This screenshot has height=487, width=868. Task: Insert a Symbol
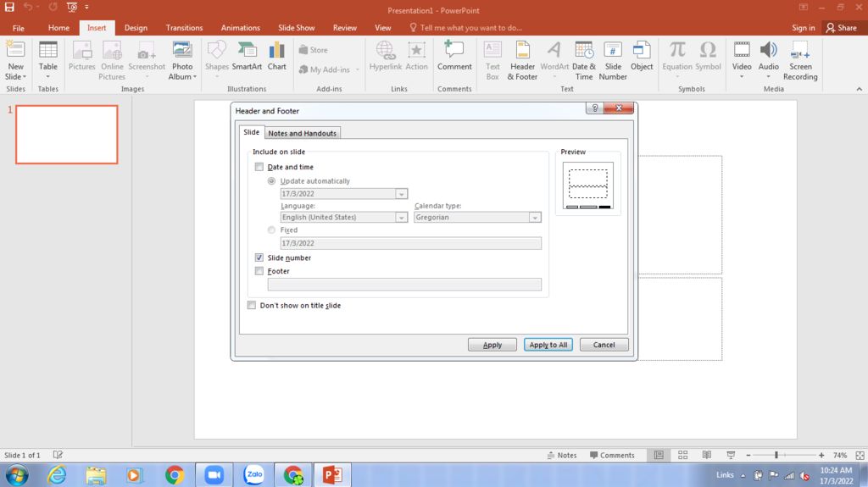(x=708, y=55)
